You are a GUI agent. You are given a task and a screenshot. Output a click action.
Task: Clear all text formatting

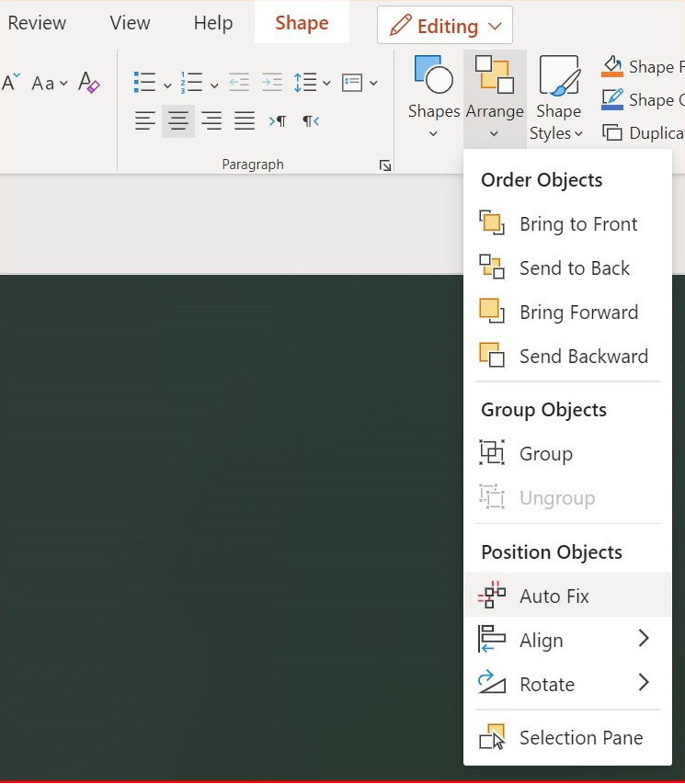[89, 83]
